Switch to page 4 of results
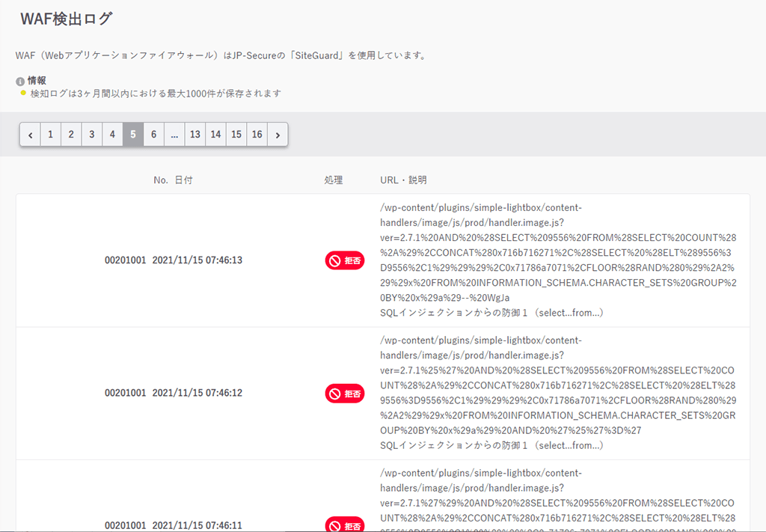The height and width of the screenshot is (532, 766). tap(112, 135)
